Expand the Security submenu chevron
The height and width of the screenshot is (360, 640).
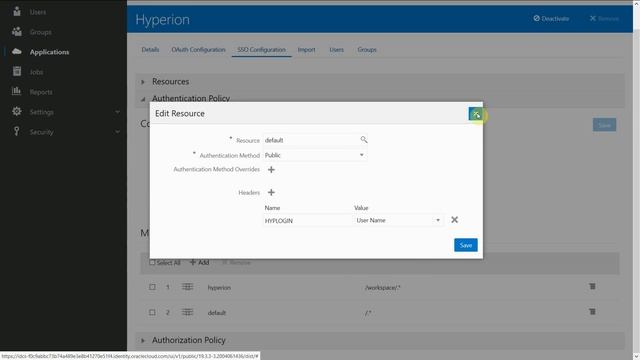point(118,132)
